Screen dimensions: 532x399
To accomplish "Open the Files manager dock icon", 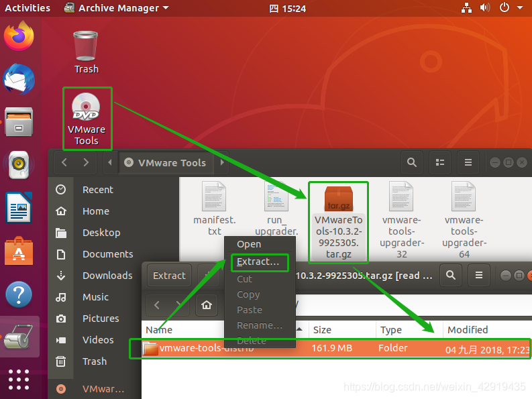I will 19,122.
